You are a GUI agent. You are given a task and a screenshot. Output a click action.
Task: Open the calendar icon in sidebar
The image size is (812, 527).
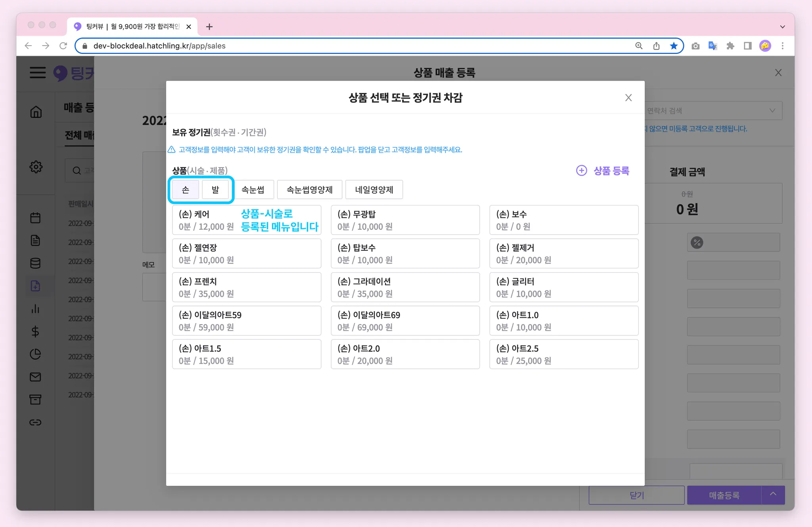35,217
